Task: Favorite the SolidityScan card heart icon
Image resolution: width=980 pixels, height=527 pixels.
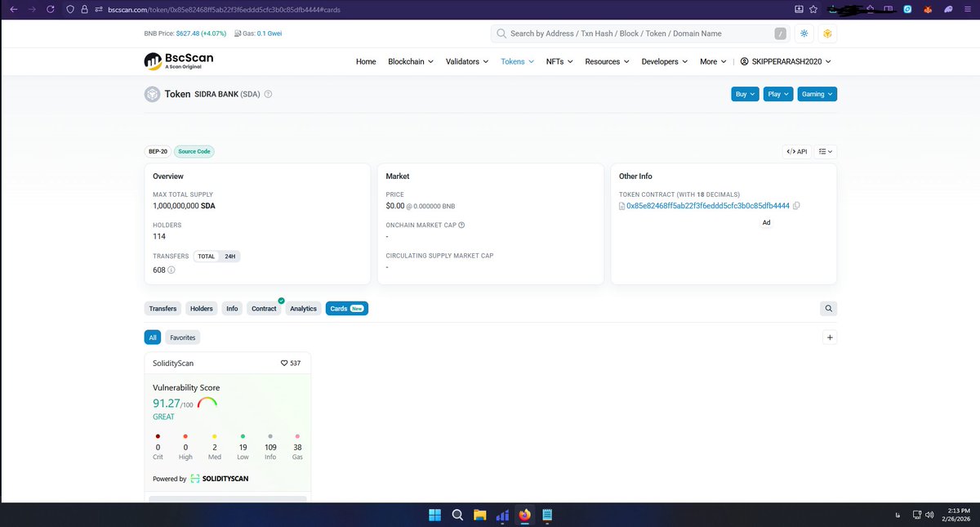Action: click(x=283, y=363)
